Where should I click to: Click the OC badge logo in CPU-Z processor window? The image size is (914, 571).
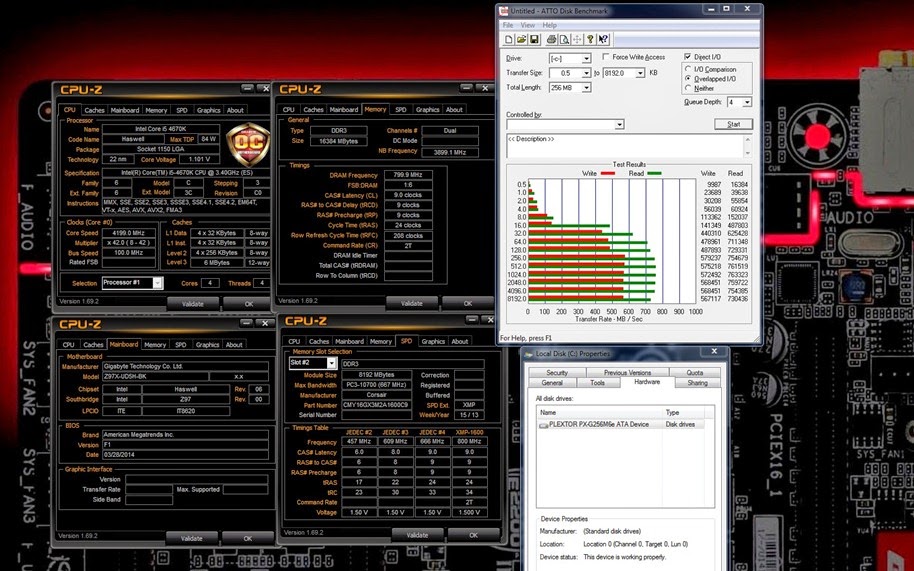(248, 143)
